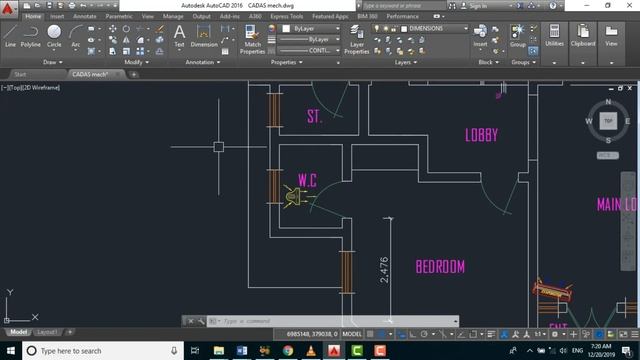Select the Polyline tool
640x360 pixels.
point(31,36)
